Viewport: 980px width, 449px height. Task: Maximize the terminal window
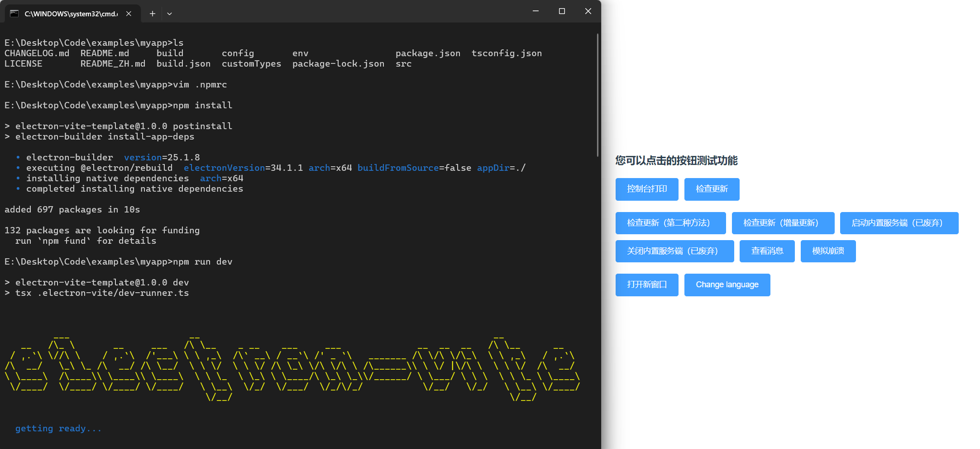pyautogui.click(x=562, y=11)
